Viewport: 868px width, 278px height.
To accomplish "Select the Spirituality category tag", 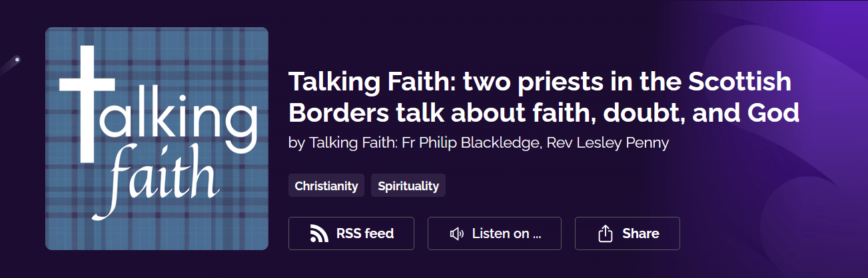I will tap(408, 186).
